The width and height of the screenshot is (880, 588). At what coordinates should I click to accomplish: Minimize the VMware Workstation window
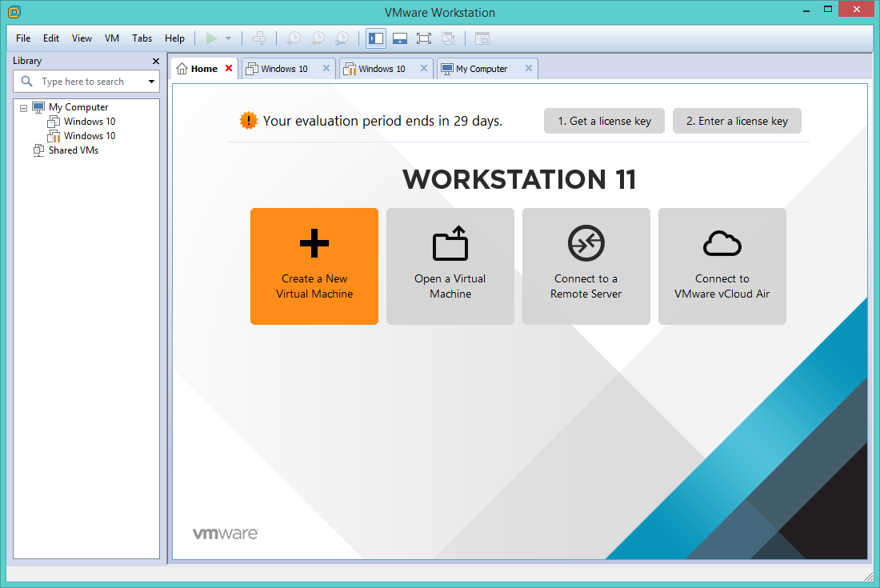[806, 10]
